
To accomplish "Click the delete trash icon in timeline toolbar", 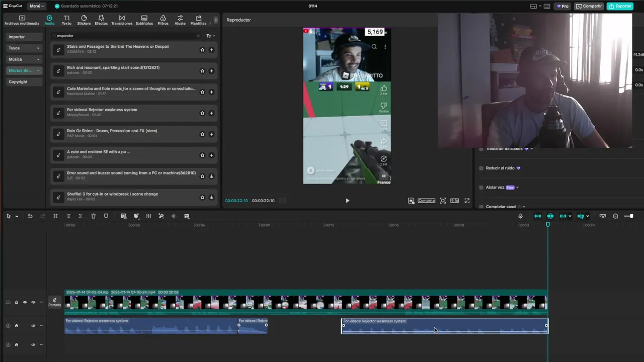I will 93,216.
